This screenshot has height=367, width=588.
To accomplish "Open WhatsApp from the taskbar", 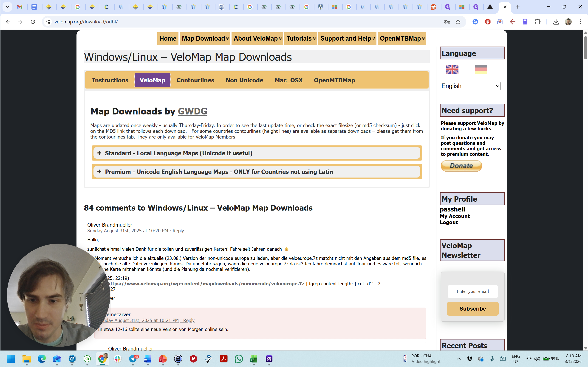I will pyautogui.click(x=239, y=359).
